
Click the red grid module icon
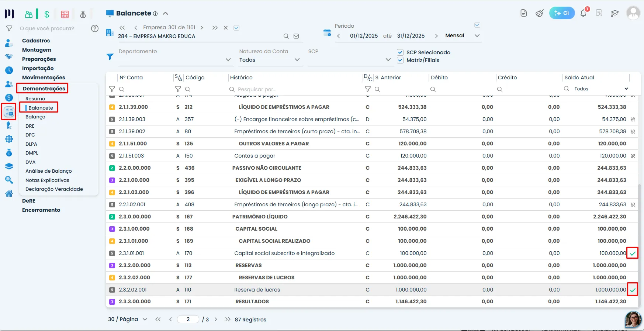(65, 14)
